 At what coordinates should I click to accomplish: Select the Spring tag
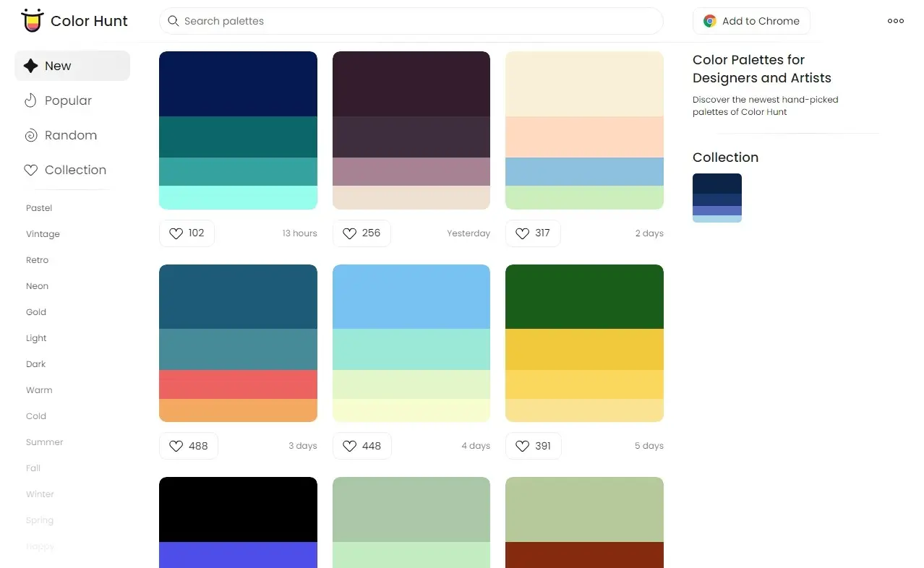coord(40,520)
